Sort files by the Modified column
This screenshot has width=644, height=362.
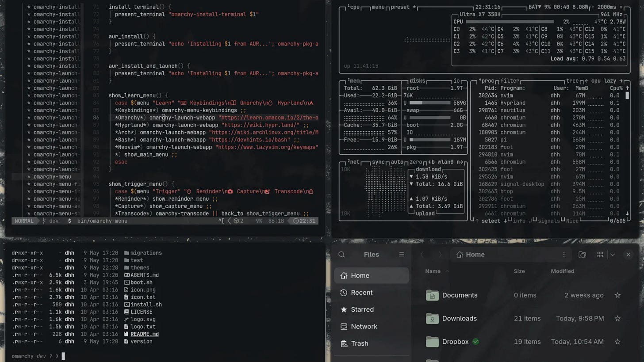562,271
